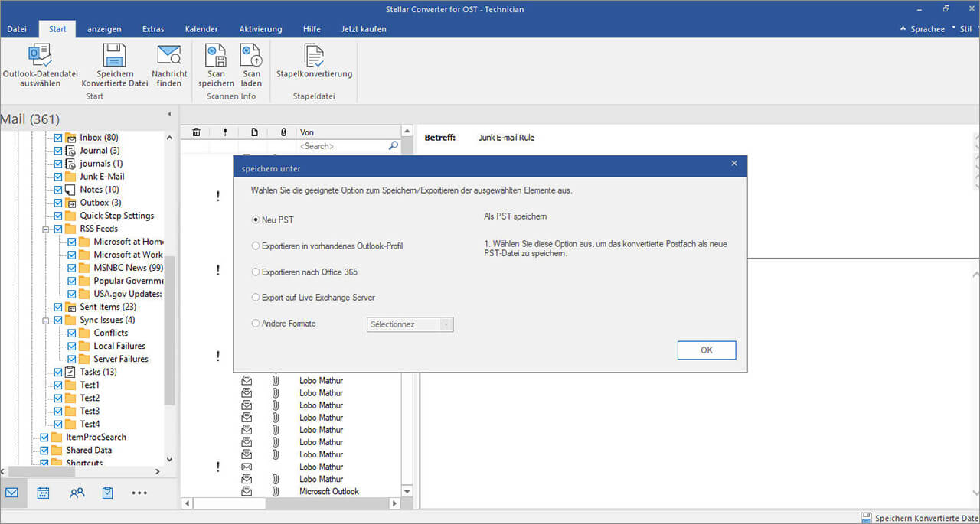
Task: Launch Stapelkonvertierung batch tool
Action: [x=314, y=61]
